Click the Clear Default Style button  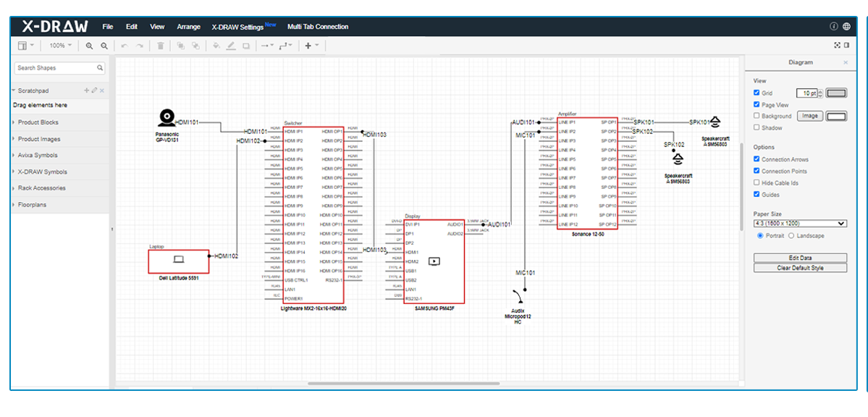pyautogui.click(x=800, y=268)
